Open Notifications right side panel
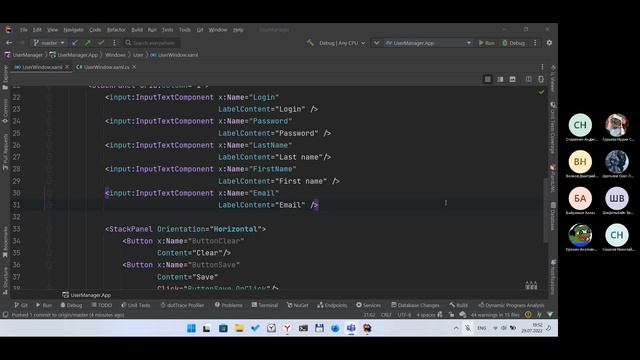 (x=553, y=277)
